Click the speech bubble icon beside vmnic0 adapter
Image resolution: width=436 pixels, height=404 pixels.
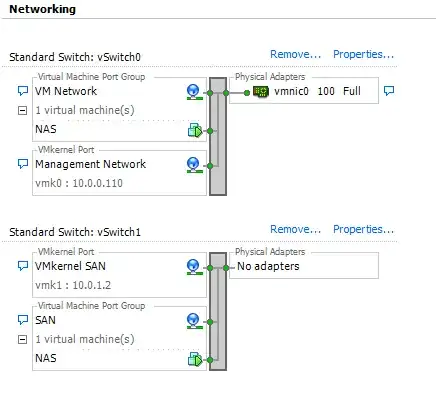pos(389,91)
